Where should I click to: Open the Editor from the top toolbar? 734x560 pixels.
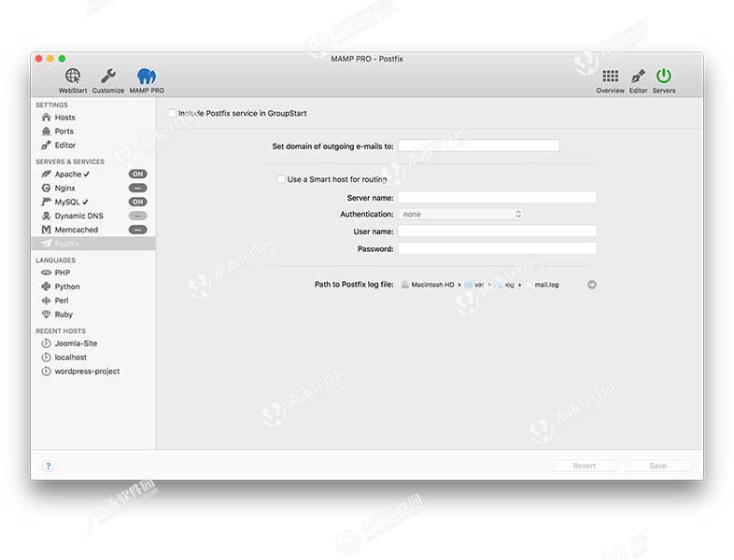[638, 80]
